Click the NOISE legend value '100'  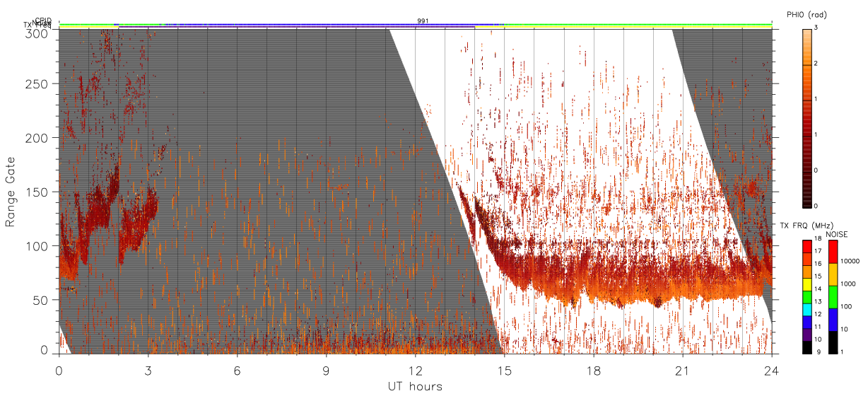coord(847,307)
